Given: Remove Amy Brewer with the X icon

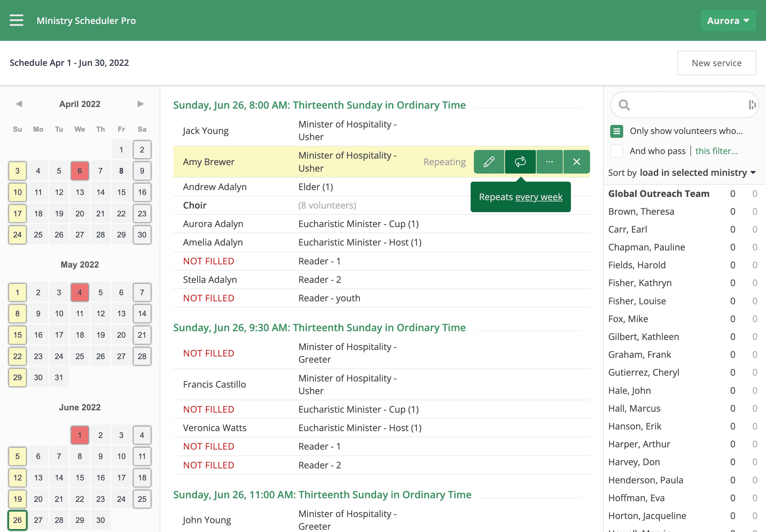Looking at the screenshot, I should pyautogui.click(x=576, y=162).
